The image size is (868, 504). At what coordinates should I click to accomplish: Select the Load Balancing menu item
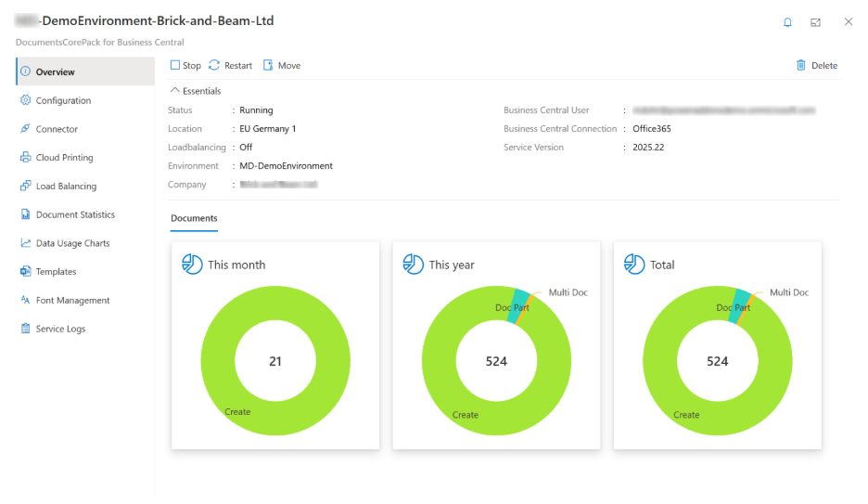coord(85,186)
